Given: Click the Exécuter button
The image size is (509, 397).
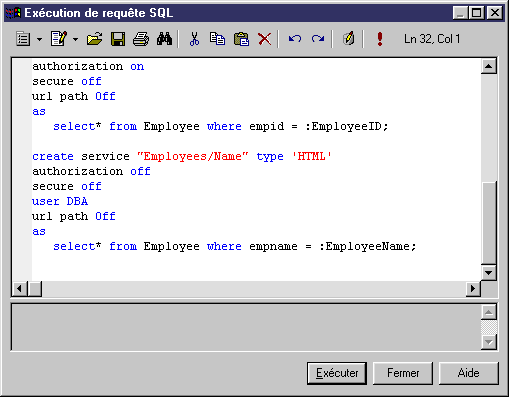Looking at the screenshot, I should coord(337,373).
